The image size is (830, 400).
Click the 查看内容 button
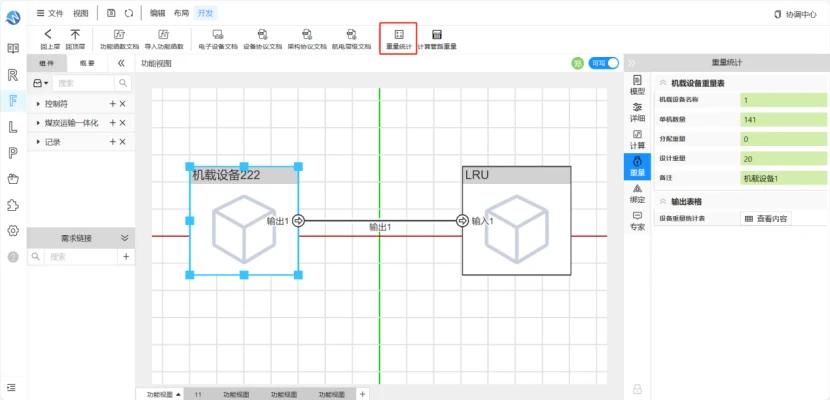click(766, 218)
